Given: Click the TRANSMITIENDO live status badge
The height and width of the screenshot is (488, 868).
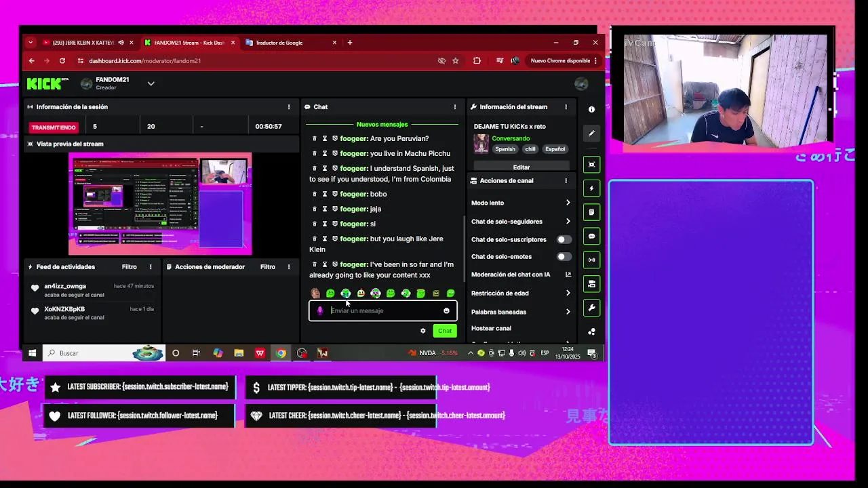Looking at the screenshot, I should pos(54,127).
